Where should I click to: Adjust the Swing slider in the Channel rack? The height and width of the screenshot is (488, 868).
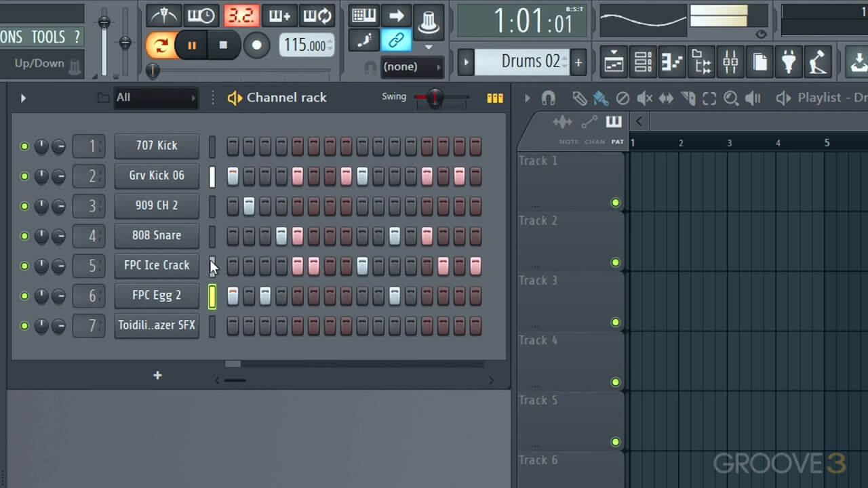[x=435, y=98]
